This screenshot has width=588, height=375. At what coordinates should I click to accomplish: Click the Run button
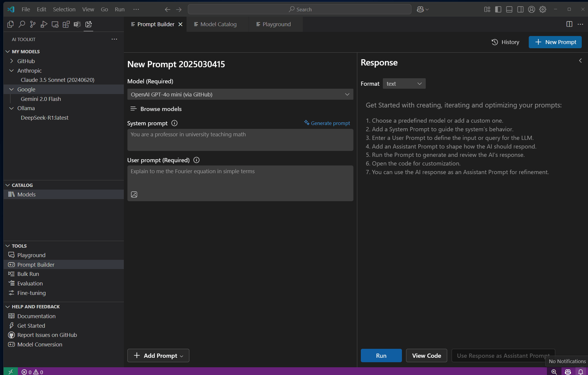[x=380, y=355]
